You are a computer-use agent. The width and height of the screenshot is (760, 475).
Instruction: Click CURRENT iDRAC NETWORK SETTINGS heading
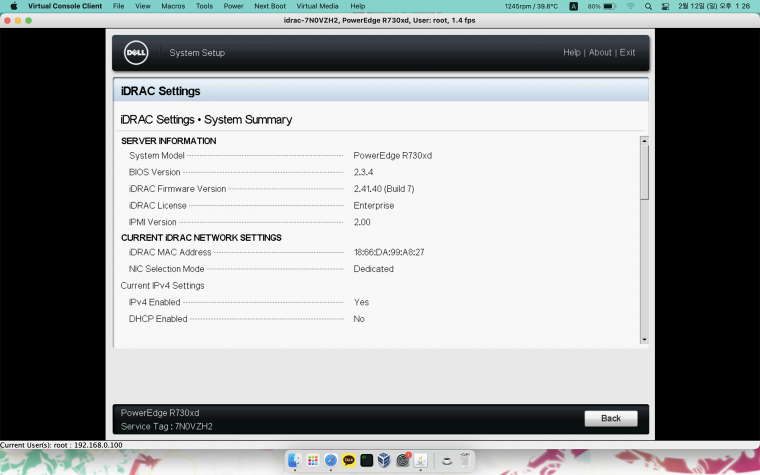pyautogui.click(x=201, y=238)
